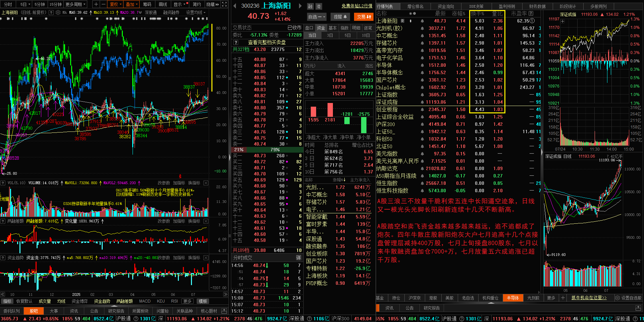Click the 港 Hong Kong connect badge
The width and height of the screenshot is (644, 322).
[x=318, y=6]
